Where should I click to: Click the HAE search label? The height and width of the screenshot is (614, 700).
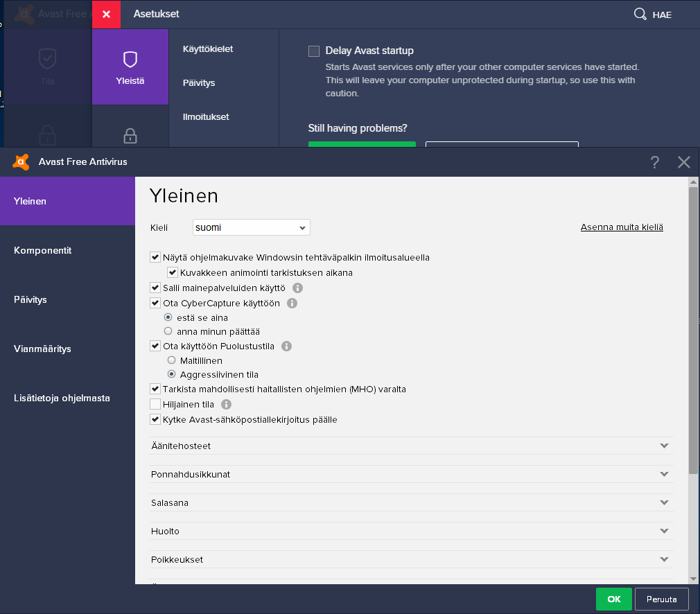coord(662,15)
